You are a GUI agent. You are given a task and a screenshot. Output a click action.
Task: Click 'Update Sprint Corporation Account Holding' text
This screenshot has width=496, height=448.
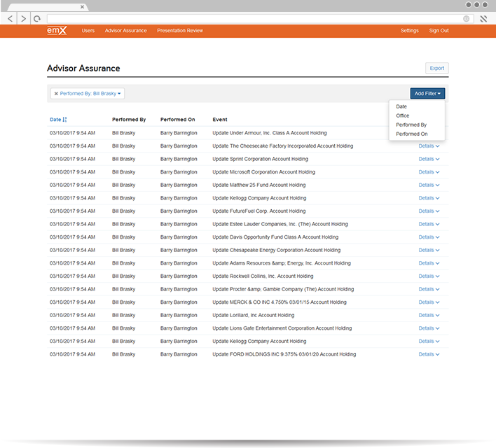click(x=260, y=159)
